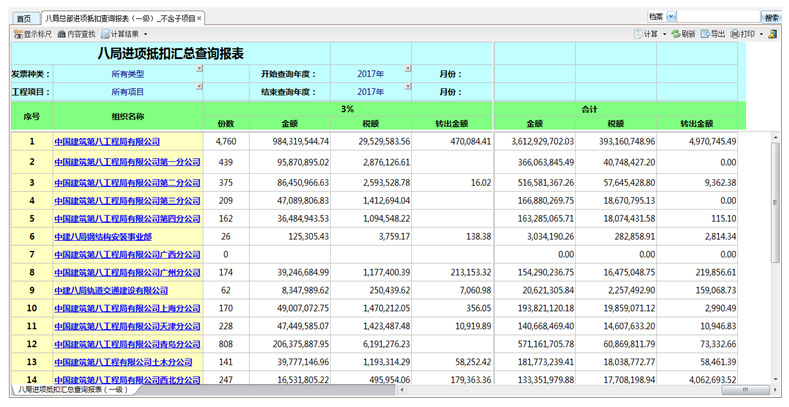Viewport: 789px width, 407px height.
Task: Click the 组织名称 column header
Action: pyautogui.click(x=128, y=116)
